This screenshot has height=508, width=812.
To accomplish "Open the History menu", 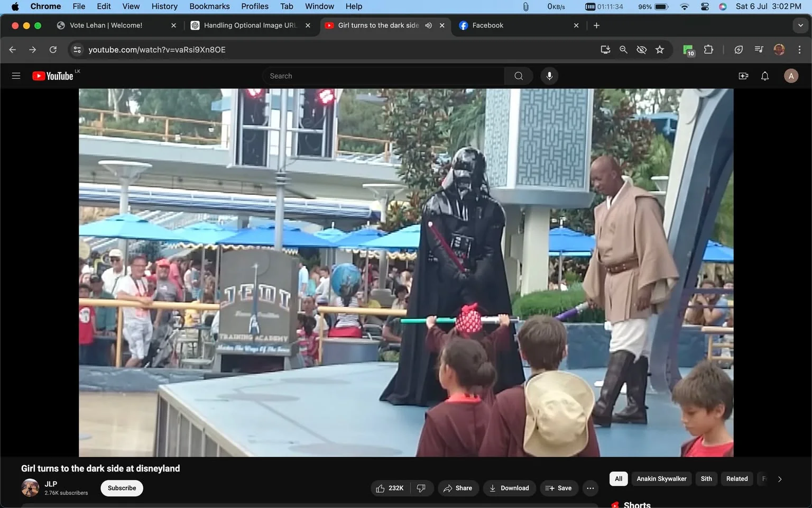I will click(164, 6).
